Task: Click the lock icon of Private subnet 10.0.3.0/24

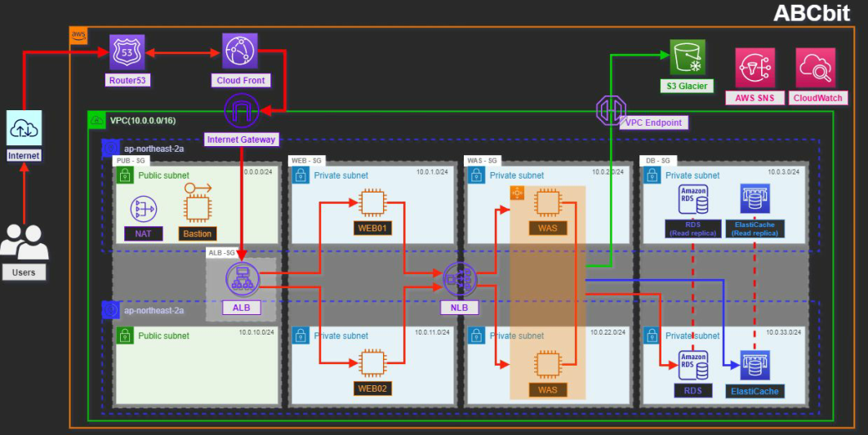Action: [652, 175]
